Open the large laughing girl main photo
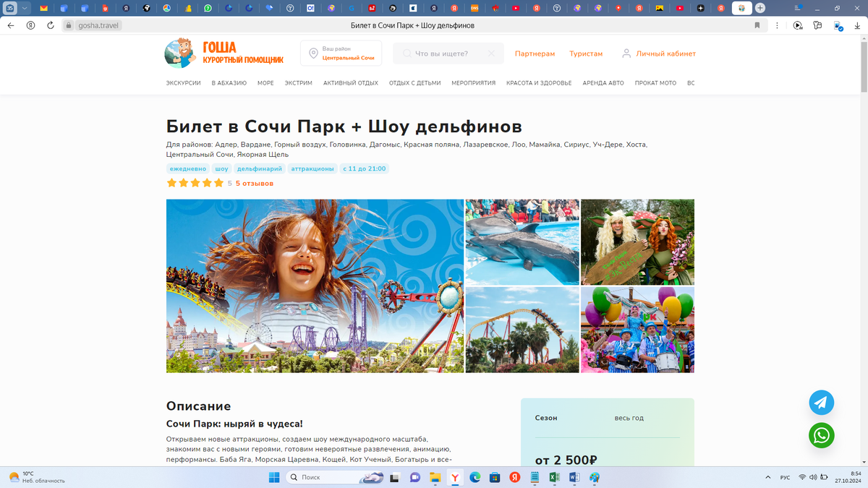 315,286
